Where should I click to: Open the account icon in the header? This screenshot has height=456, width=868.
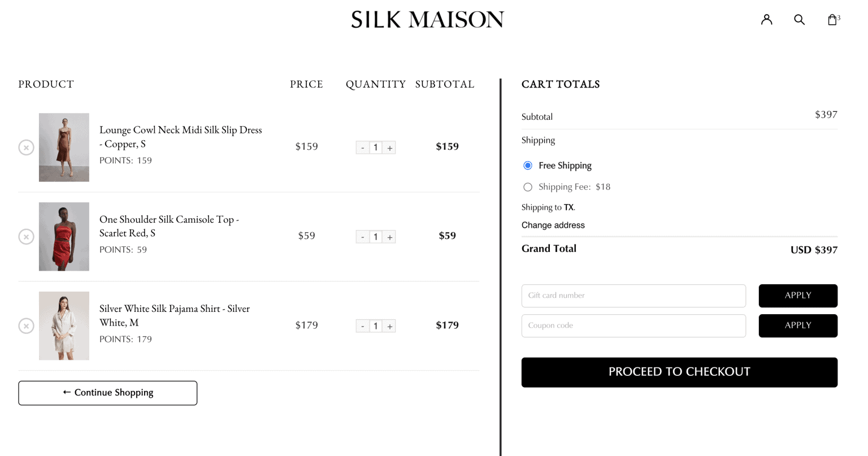(x=767, y=19)
